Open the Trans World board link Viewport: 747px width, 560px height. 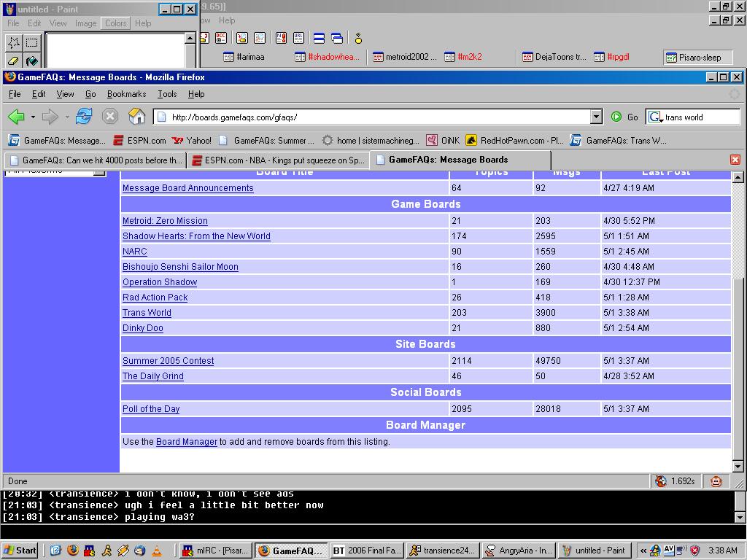point(147,313)
